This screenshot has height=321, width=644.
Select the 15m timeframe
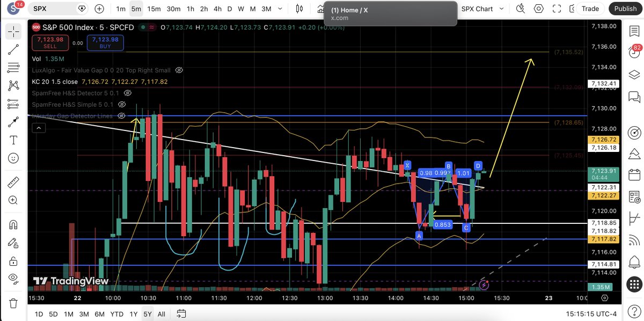[154, 9]
